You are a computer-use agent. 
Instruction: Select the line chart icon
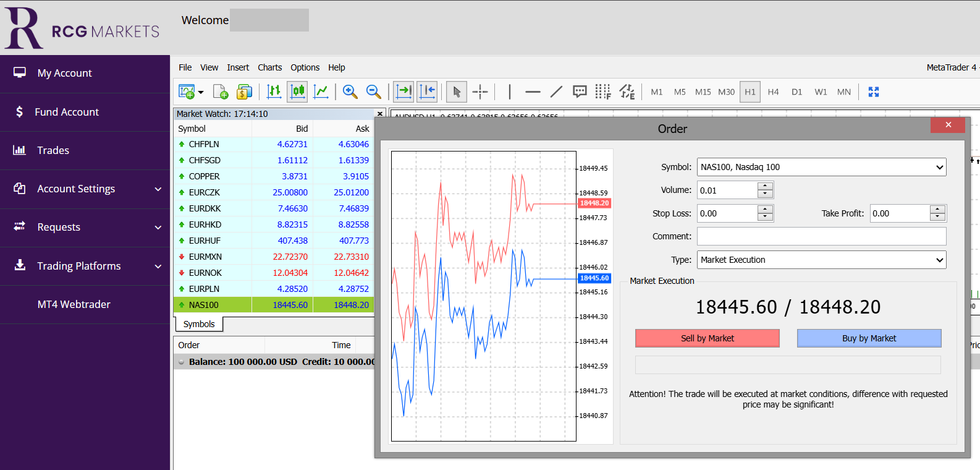(x=321, y=92)
